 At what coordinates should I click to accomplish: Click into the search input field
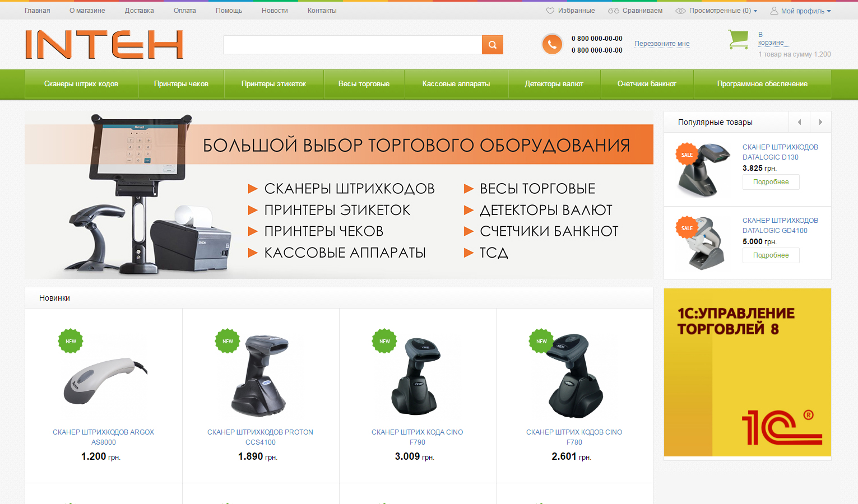click(x=353, y=45)
